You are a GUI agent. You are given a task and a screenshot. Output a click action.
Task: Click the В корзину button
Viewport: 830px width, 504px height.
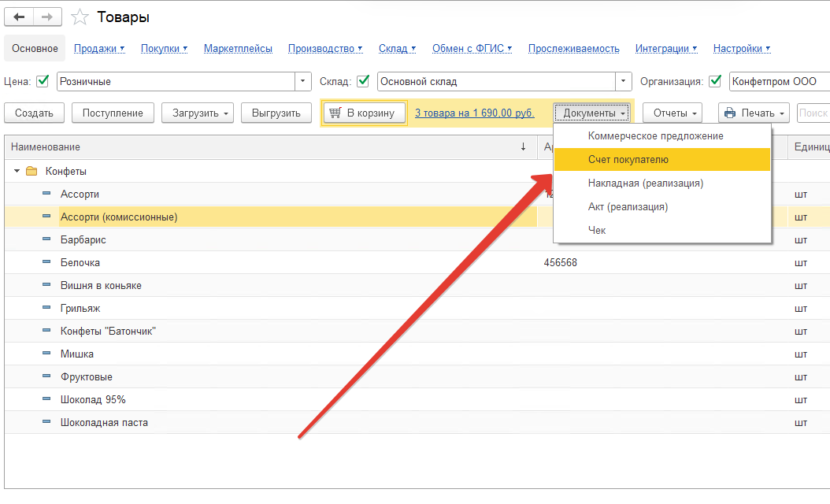pos(364,113)
